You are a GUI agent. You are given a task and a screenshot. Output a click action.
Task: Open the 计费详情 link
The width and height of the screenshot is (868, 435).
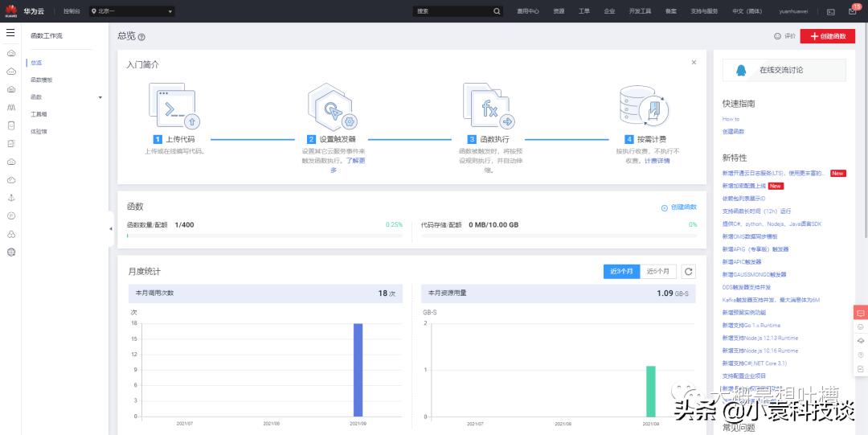click(x=657, y=161)
